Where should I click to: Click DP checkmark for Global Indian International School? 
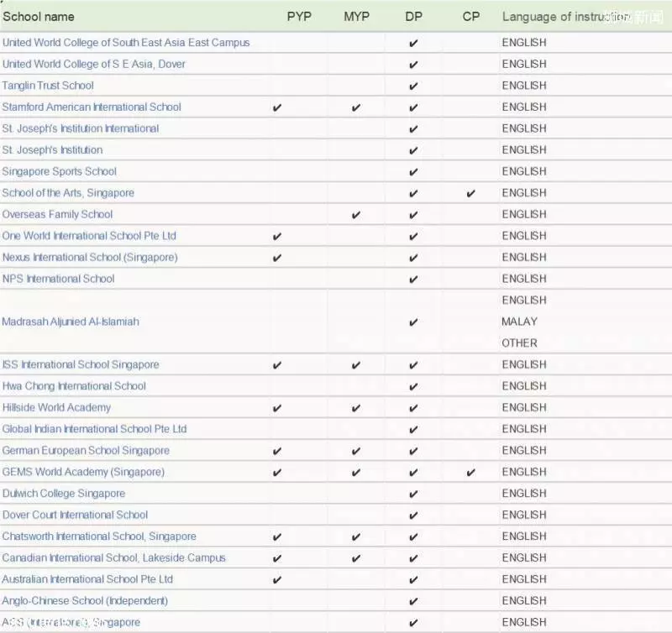click(413, 430)
